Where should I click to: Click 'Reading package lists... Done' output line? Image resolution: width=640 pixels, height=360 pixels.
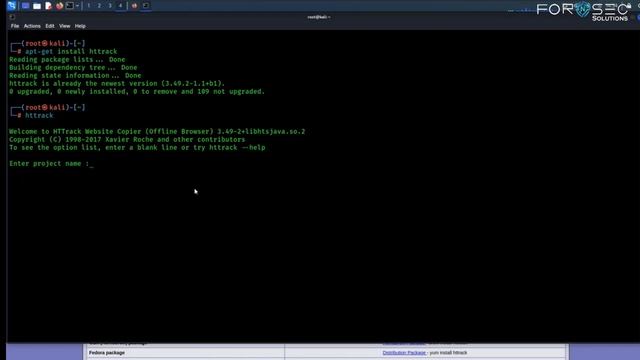pos(67,60)
